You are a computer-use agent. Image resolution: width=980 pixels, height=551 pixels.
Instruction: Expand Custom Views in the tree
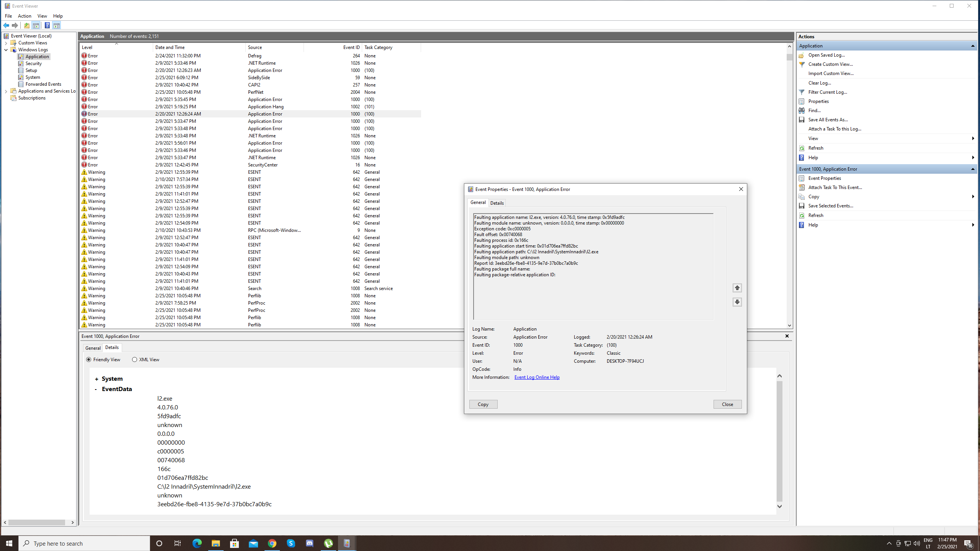[x=6, y=43]
